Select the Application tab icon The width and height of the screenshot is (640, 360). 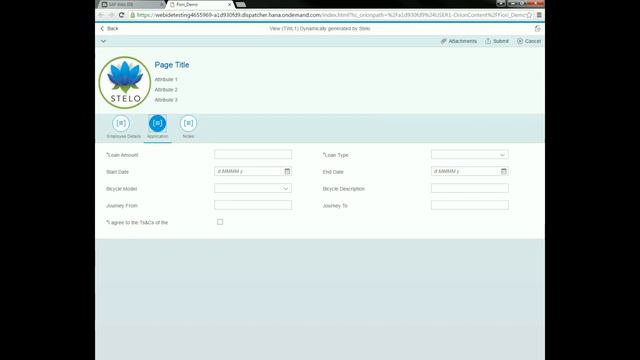(x=158, y=123)
